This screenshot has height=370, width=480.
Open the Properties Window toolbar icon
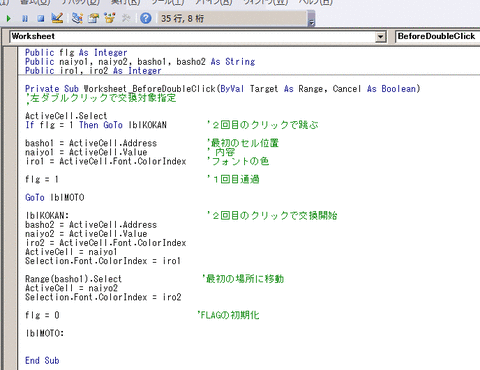click(94, 18)
